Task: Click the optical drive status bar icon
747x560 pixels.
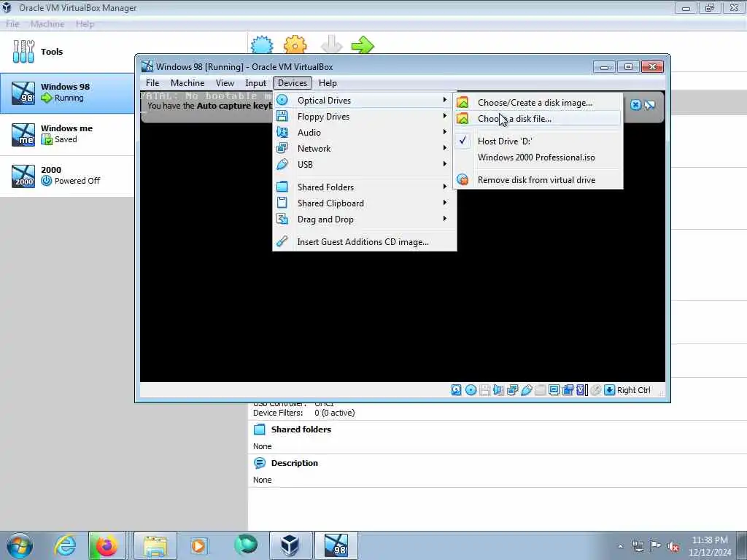Action: point(471,390)
